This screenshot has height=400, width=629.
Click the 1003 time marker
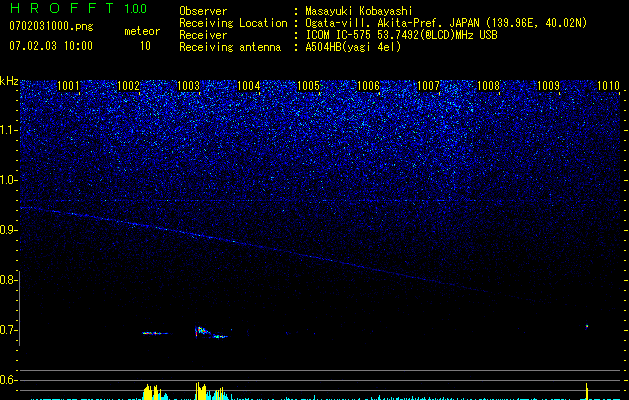[x=188, y=86]
